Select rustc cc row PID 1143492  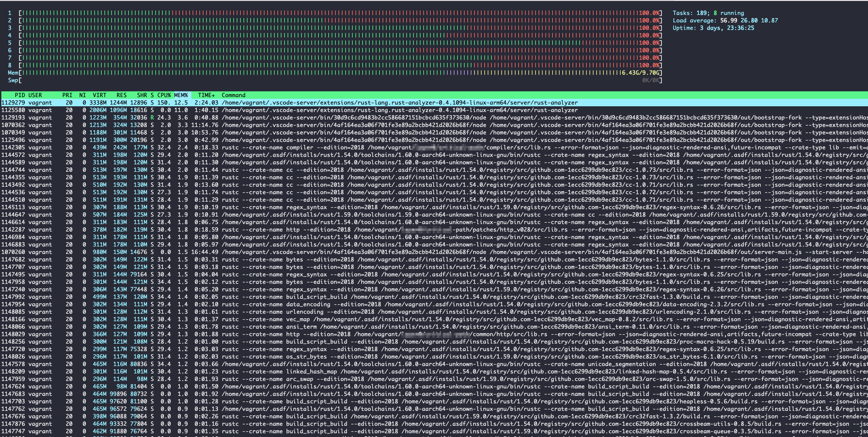434,185
